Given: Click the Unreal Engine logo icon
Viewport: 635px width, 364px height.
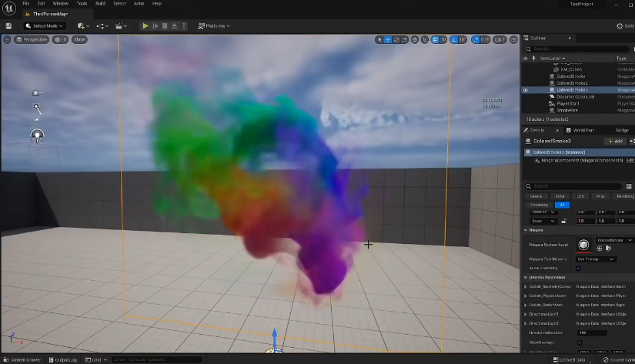Looking at the screenshot, I should point(9,8).
